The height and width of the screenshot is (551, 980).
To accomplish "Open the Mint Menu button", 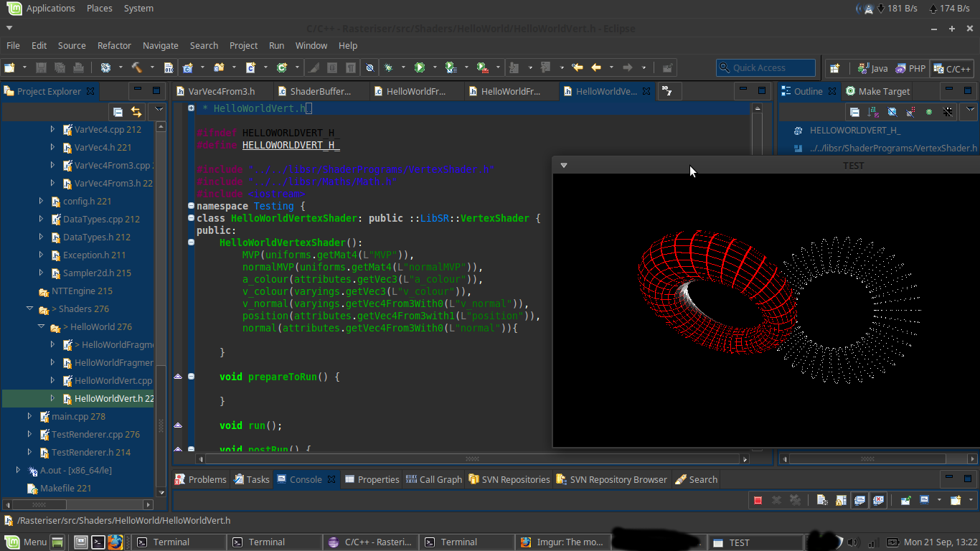I will pyautogui.click(x=26, y=542).
